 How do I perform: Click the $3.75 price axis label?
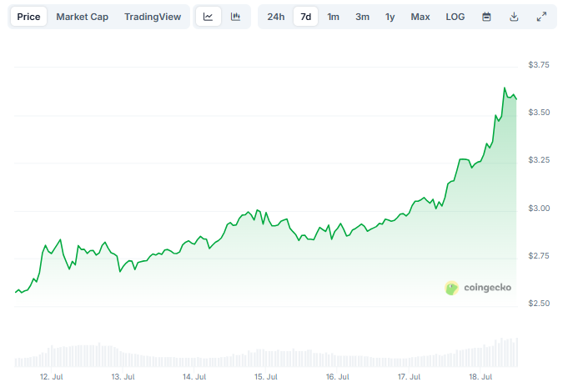pyautogui.click(x=539, y=64)
